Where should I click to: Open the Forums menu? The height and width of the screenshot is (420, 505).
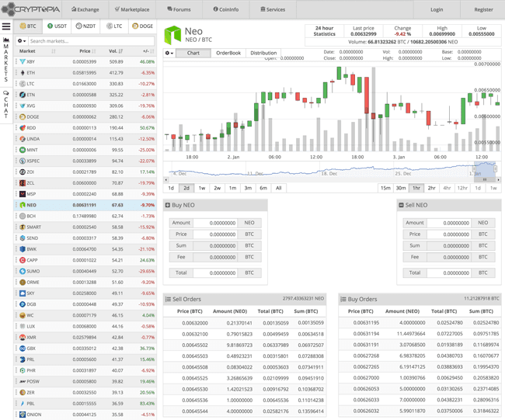point(179,9)
